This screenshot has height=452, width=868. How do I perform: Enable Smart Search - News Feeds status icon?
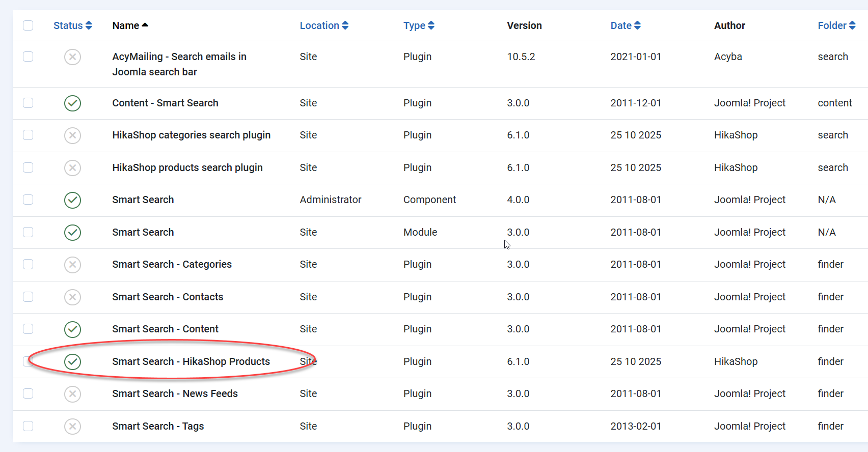[72, 394]
